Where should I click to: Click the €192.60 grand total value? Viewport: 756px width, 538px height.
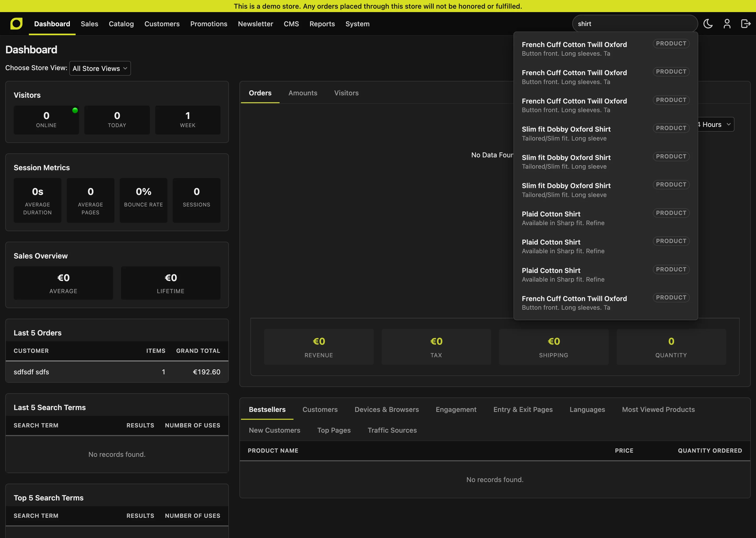coord(207,372)
